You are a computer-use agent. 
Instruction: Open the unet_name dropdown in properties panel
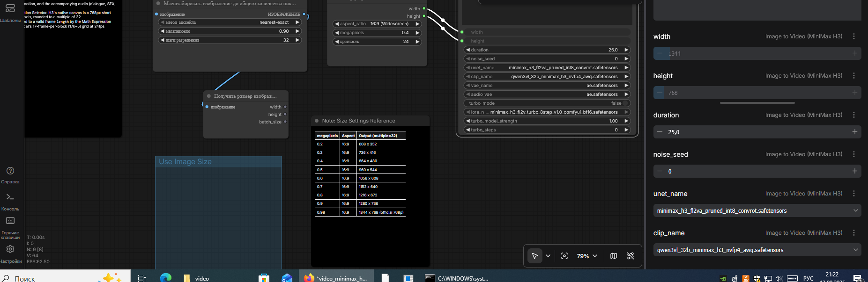pos(757,210)
